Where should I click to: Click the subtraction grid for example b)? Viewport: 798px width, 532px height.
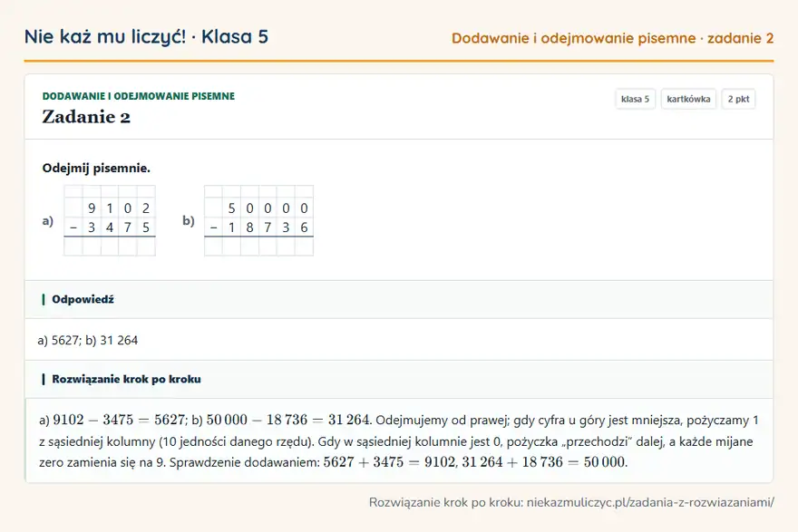coord(258,221)
